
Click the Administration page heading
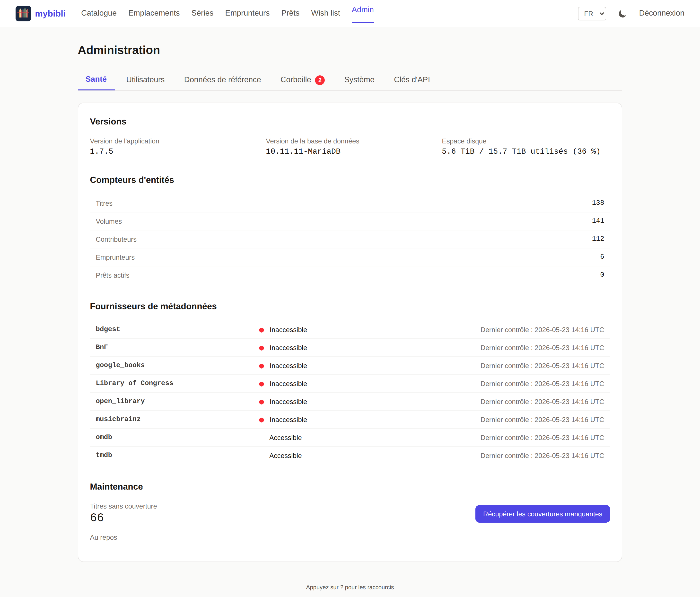point(119,50)
